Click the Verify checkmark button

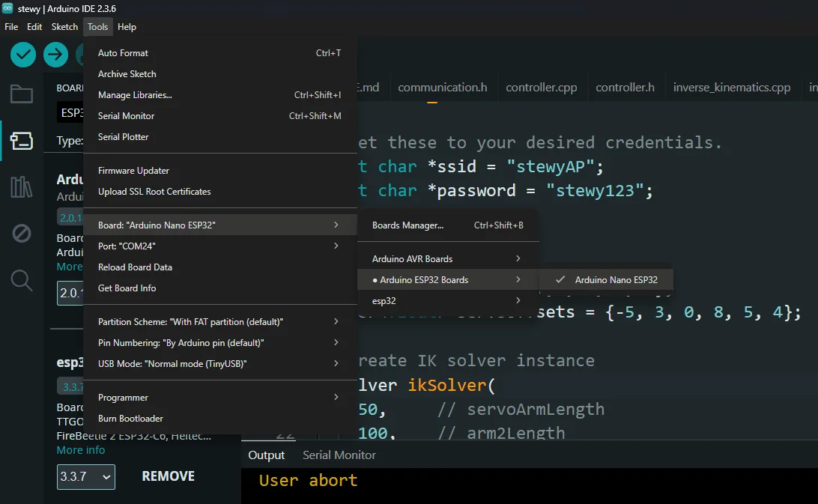tap(23, 54)
